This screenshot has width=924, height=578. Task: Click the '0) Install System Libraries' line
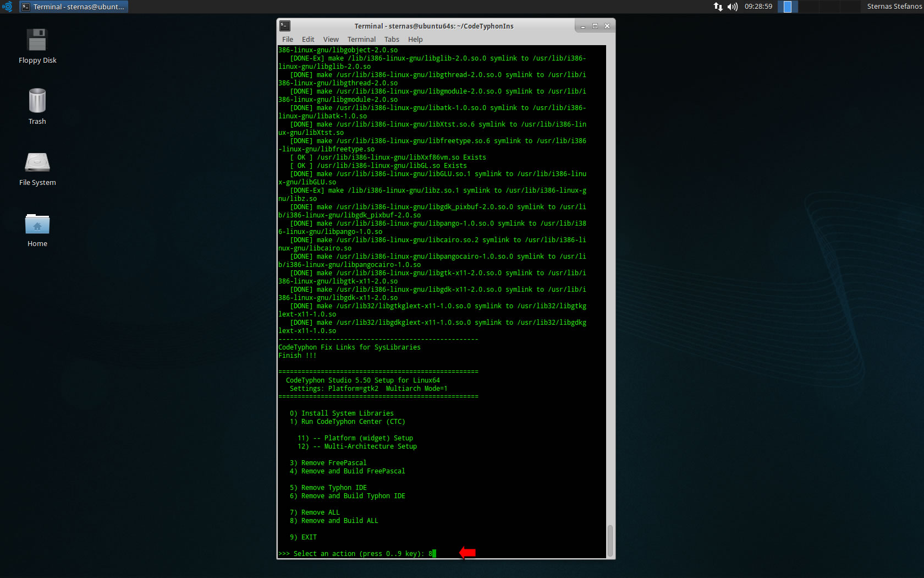tap(342, 413)
